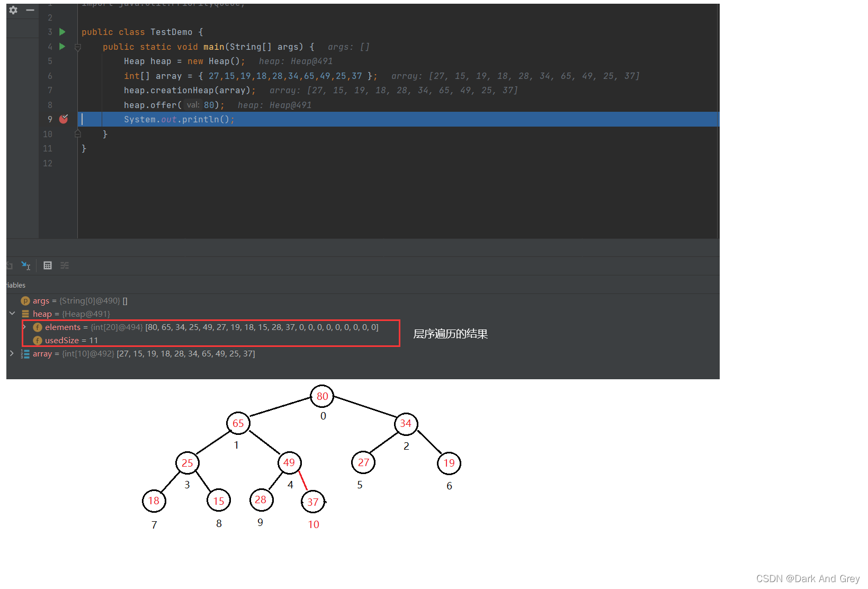Open the panel settings gear icon
This screenshot has height=589, width=868.
pos(13,10)
